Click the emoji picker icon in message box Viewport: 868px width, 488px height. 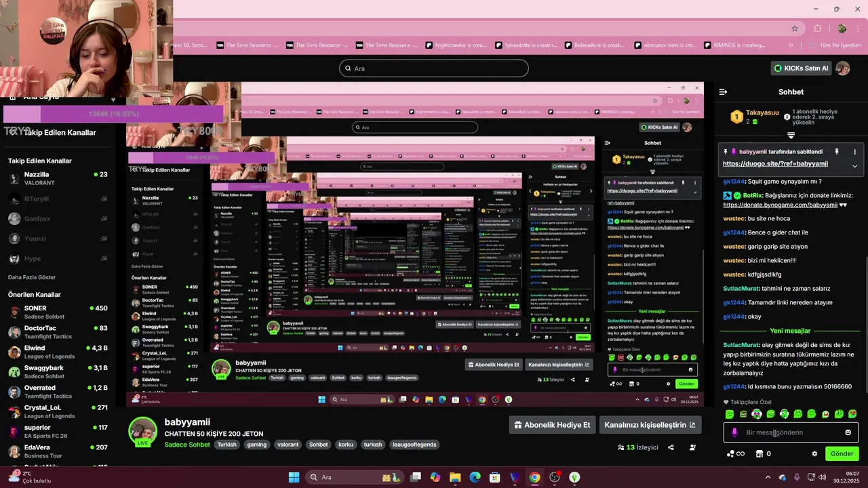pos(848,432)
